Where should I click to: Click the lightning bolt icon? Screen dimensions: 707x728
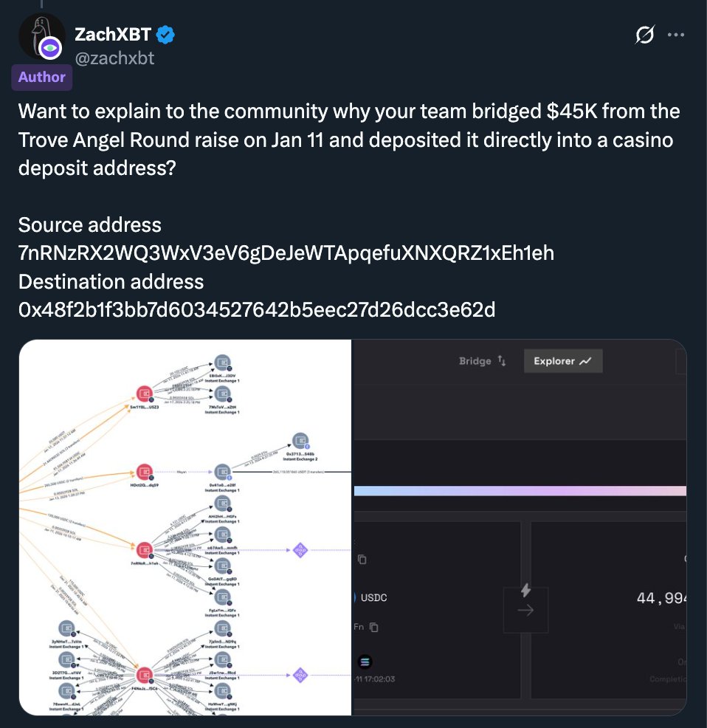point(525,590)
